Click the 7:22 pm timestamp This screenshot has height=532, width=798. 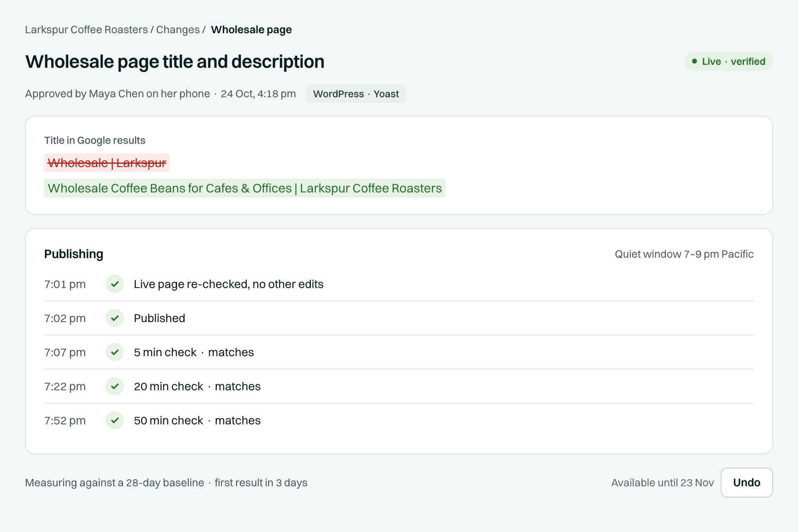point(65,387)
